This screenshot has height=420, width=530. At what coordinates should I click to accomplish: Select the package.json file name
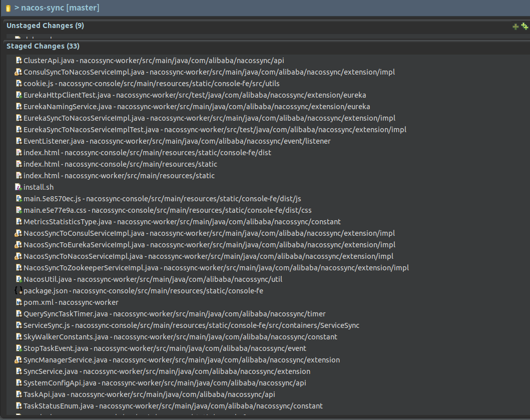pos(46,290)
